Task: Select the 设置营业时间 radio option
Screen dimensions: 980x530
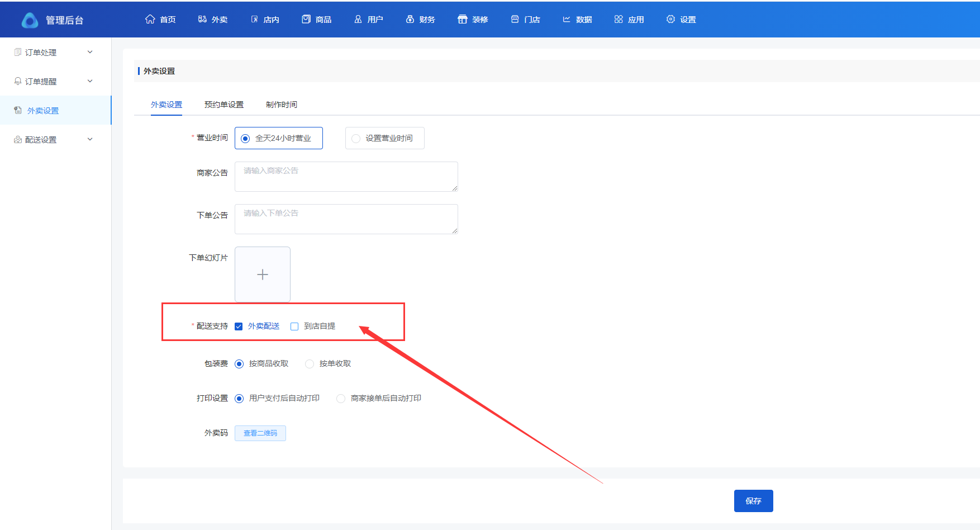Action: tap(356, 139)
